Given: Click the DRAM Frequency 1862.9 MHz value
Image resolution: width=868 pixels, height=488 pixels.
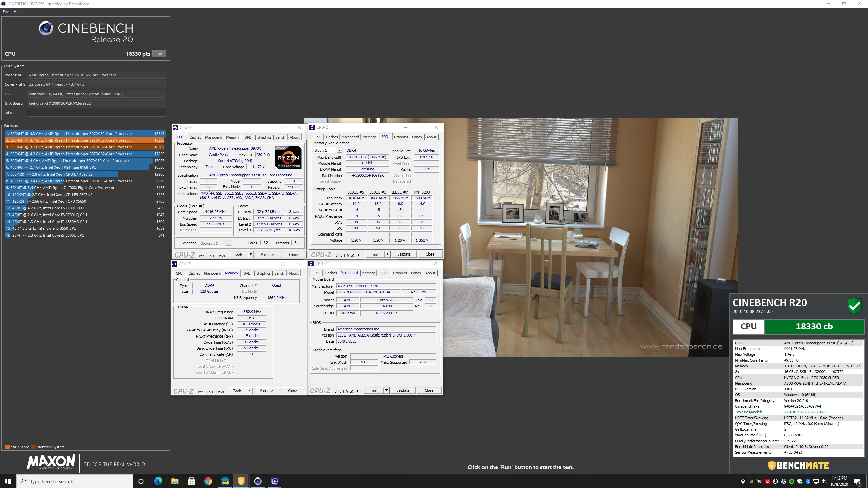Looking at the screenshot, I should (x=251, y=312).
